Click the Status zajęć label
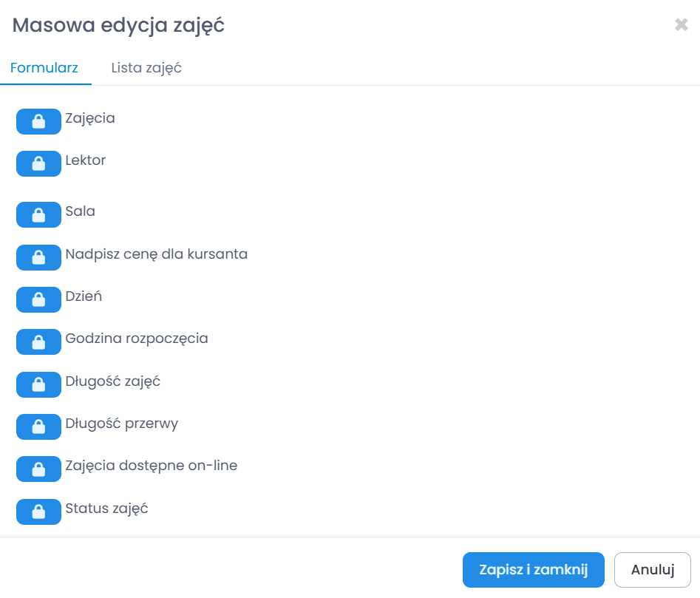The width and height of the screenshot is (700, 598). click(x=107, y=509)
